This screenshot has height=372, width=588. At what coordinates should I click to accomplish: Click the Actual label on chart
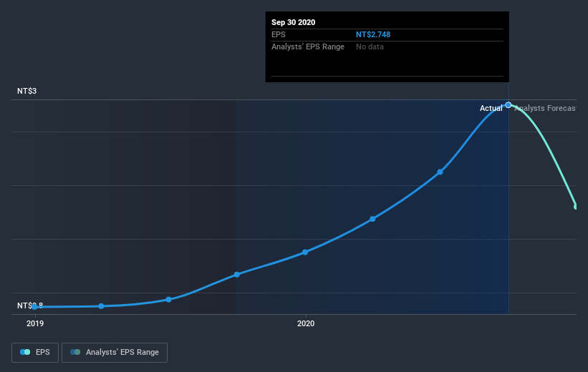point(491,108)
